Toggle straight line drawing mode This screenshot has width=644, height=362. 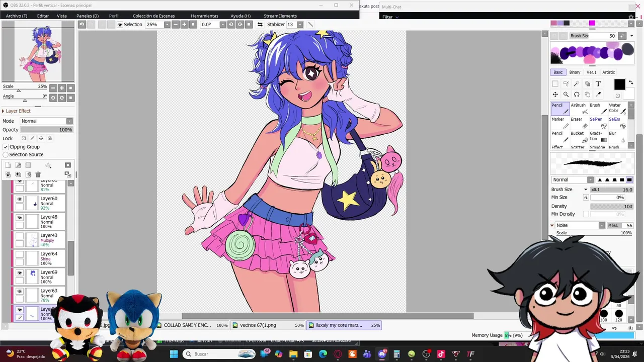(310, 24)
